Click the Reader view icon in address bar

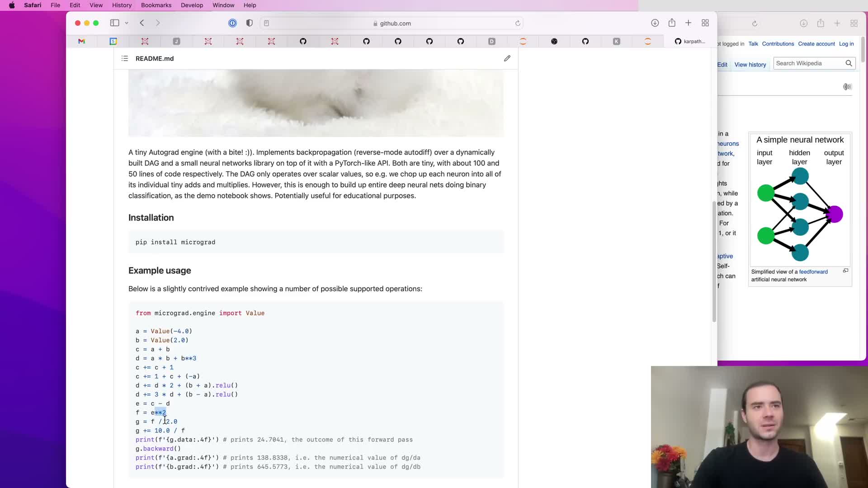coord(267,23)
